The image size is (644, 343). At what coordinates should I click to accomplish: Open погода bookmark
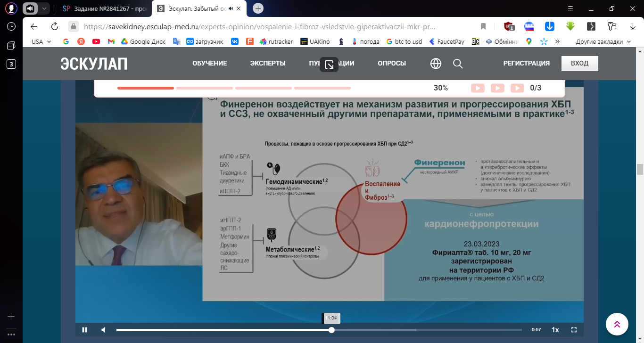point(365,41)
